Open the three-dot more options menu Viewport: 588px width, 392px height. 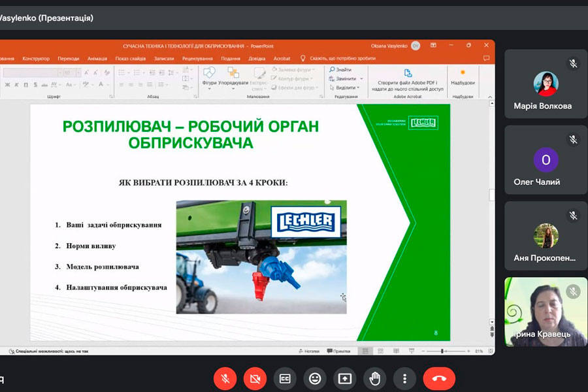(405, 378)
